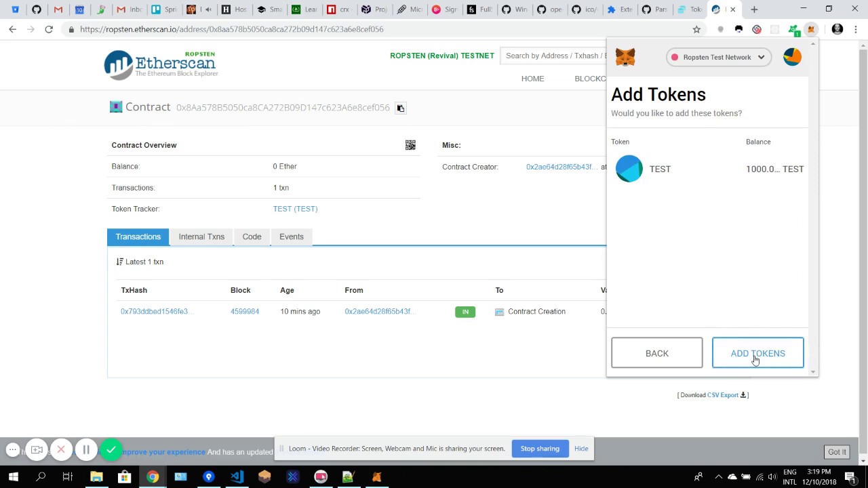The width and height of the screenshot is (868, 488).
Task: Click the BACK button in MetaMask
Action: [x=656, y=353]
